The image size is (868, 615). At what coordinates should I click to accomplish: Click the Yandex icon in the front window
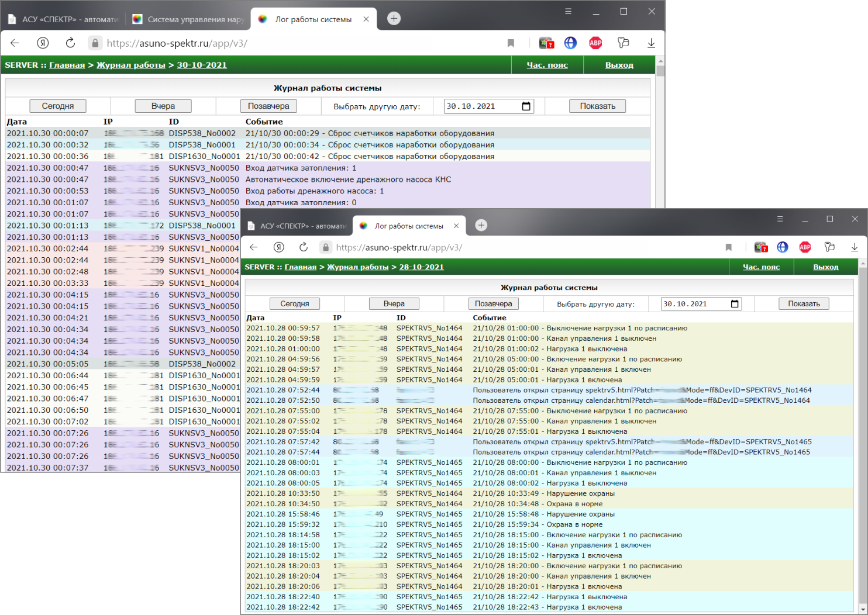coord(279,247)
